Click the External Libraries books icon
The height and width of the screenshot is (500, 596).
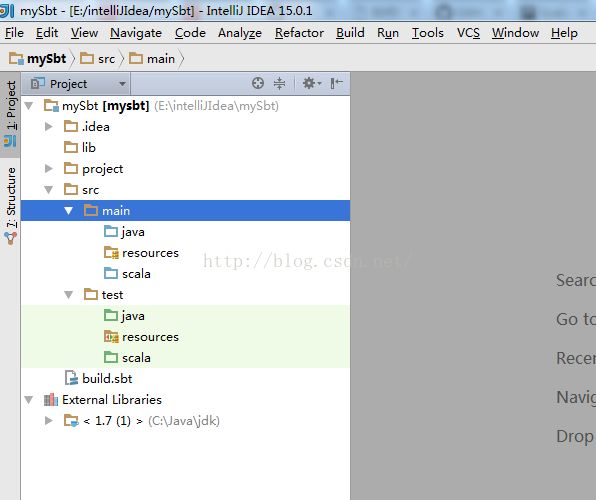[51, 399]
